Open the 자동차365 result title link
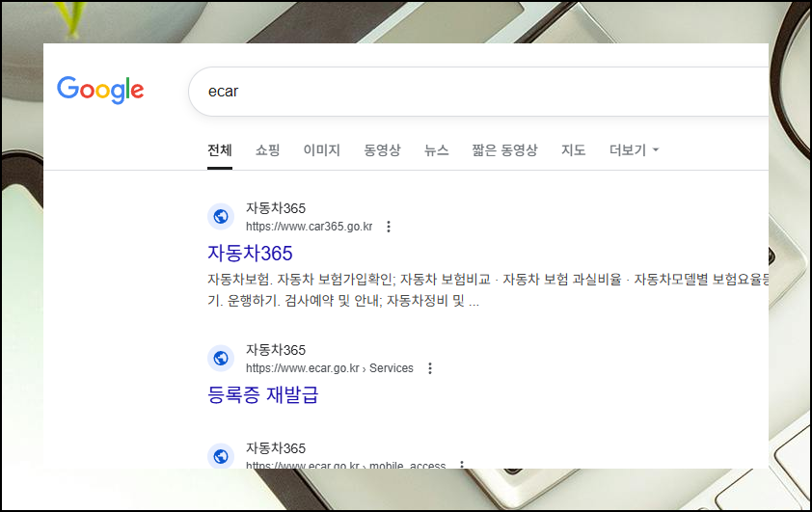 pos(250,254)
